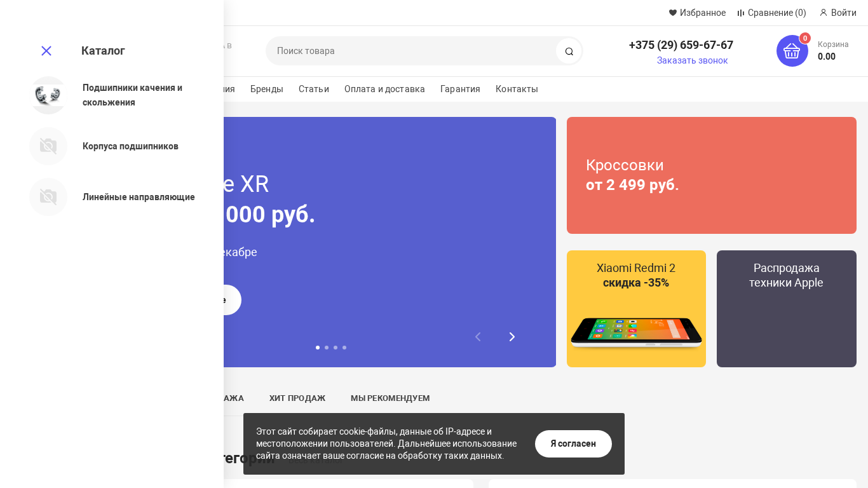Click the heart icon for Избранное
The width and height of the screenshot is (868, 488).
673,13
